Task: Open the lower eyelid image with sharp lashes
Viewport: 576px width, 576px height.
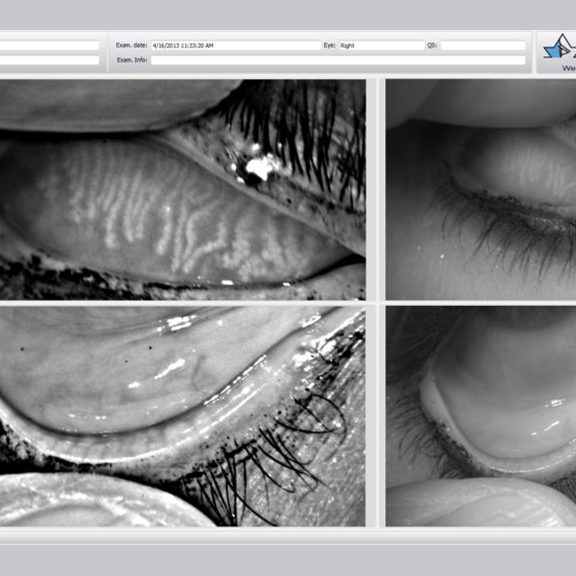Action: click(x=183, y=416)
